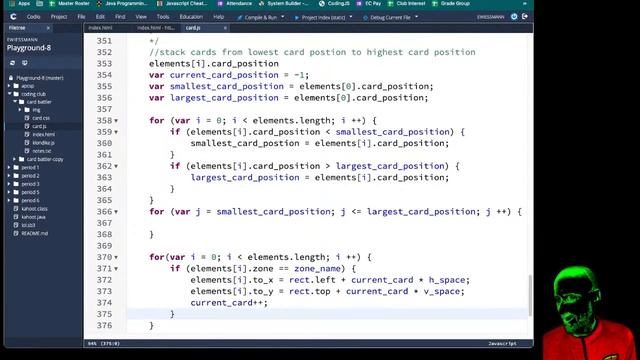Switch to the second index.html preview tab

(156, 28)
